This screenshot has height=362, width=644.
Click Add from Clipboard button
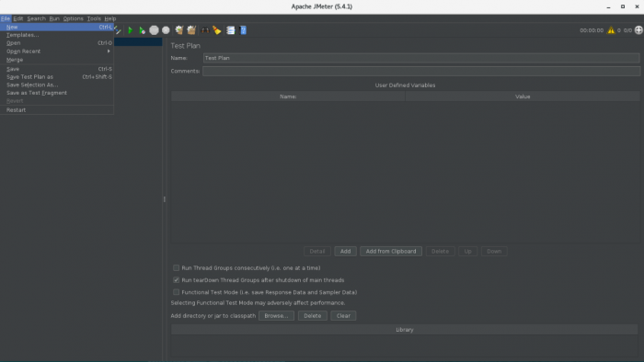tap(391, 252)
